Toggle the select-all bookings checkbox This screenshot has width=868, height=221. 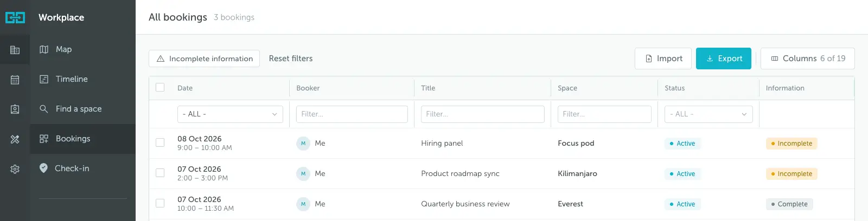(160, 87)
